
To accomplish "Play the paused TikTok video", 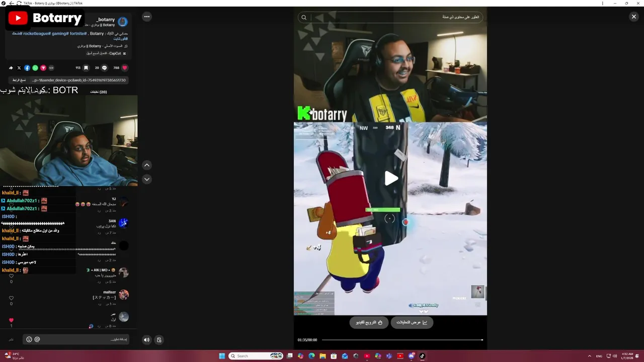I will click(391, 178).
